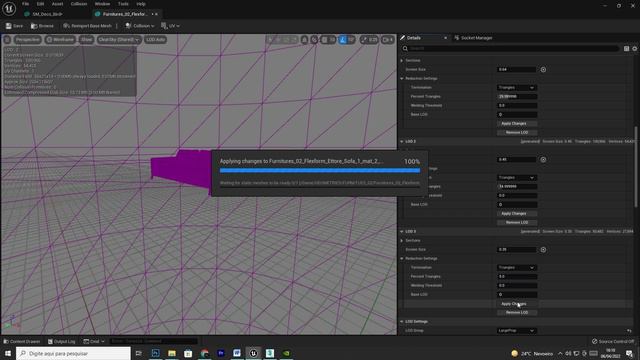This screenshot has width=640, height=360.
Task: Switch to the Details tab
Action: point(413,38)
